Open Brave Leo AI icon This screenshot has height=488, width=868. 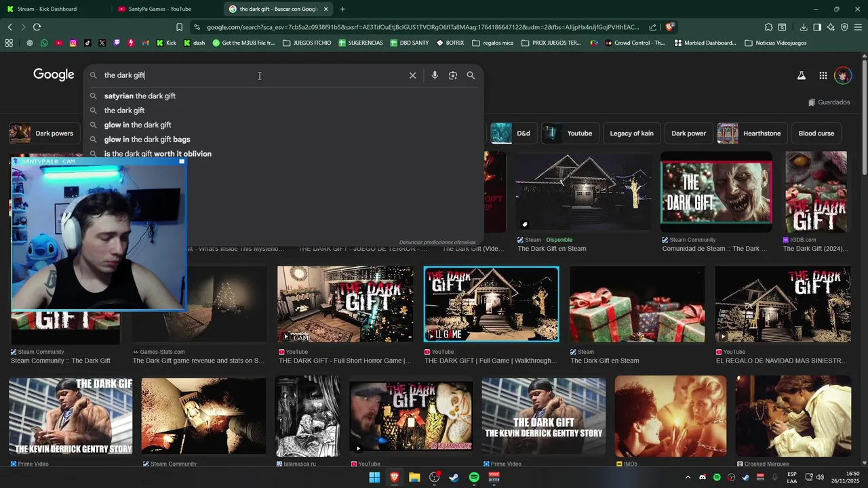pyautogui.click(x=831, y=27)
